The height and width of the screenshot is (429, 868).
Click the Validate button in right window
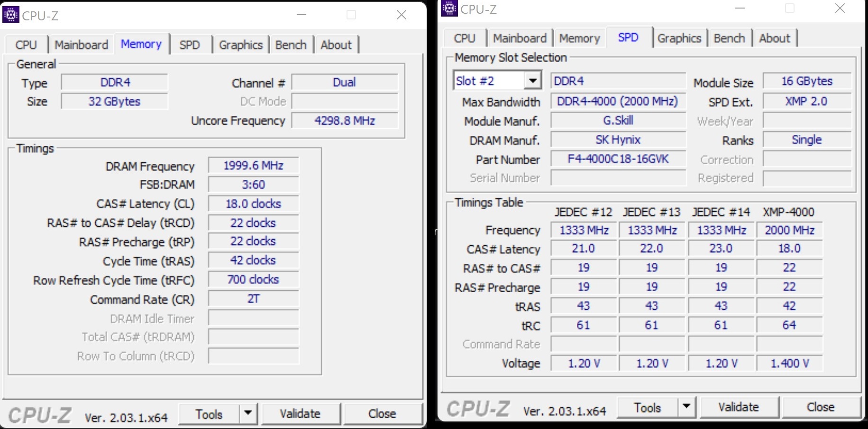[739, 407]
